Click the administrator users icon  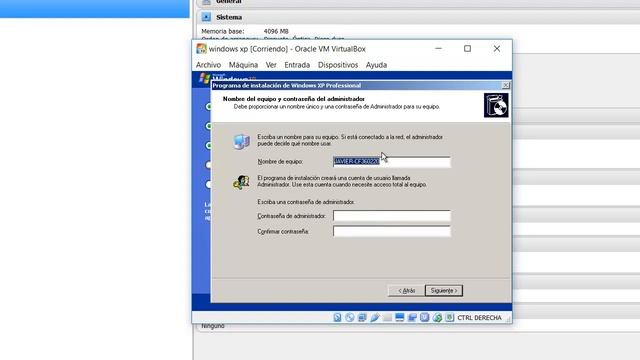[x=241, y=182]
